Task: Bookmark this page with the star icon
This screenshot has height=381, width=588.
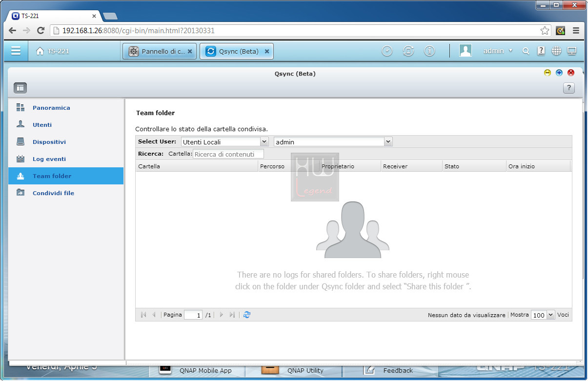Action: coord(545,30)
